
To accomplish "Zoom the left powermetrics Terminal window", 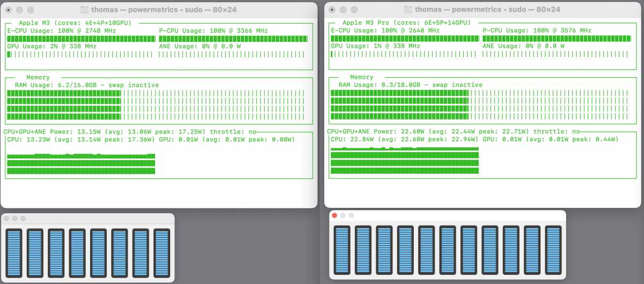I will pyautogui.click(x=31, y=10).
